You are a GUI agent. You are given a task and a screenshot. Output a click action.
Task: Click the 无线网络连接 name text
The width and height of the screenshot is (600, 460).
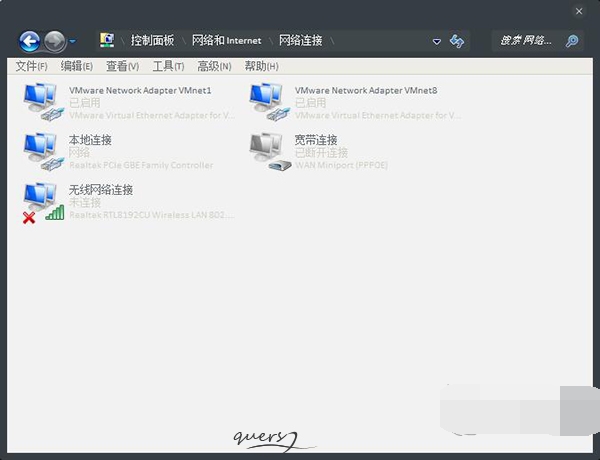(x=101, y=190)
